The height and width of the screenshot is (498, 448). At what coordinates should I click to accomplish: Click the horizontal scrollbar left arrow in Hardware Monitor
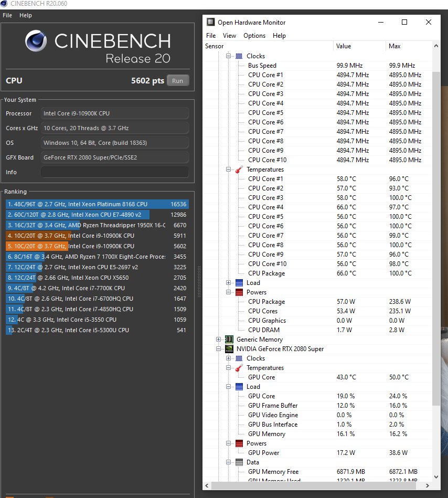tap(207, 485)
